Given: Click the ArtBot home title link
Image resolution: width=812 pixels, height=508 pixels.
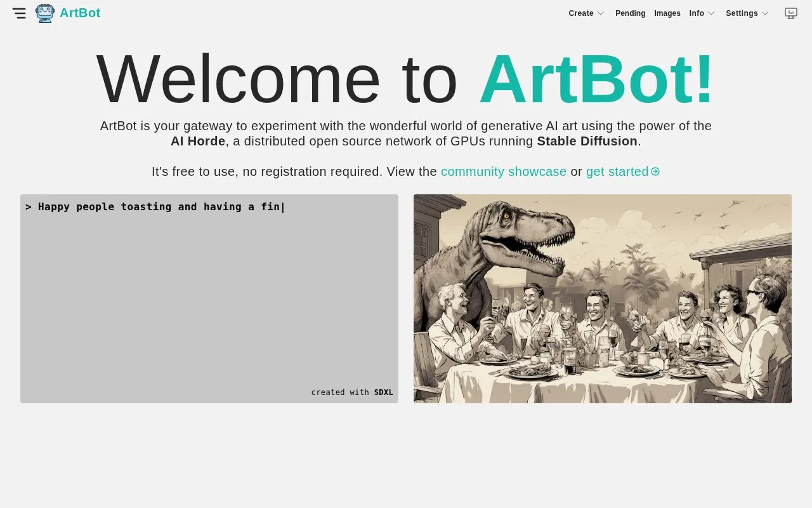Looking at the screenshot, I should (80, 13).
